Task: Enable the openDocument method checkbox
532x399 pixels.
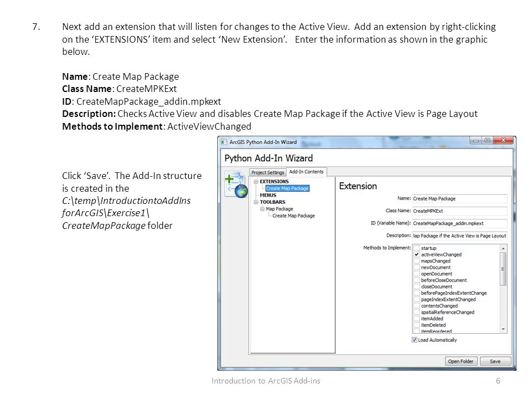Action: [417, 274]
